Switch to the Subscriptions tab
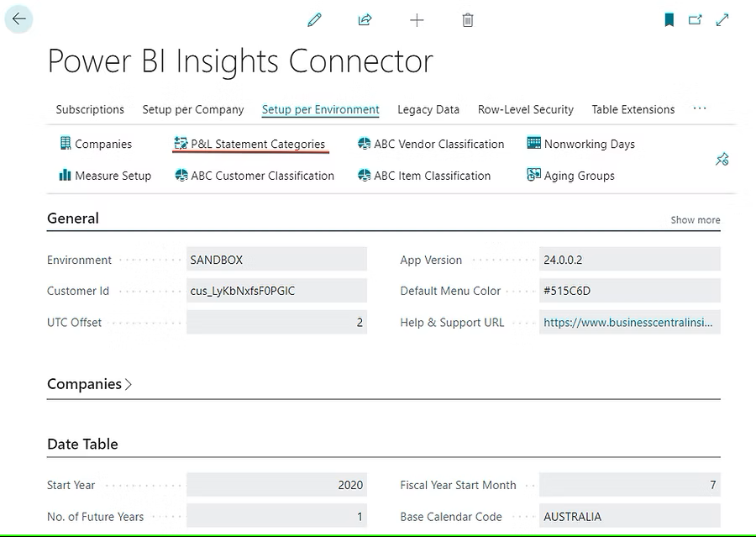This screenshot has height=537, width=756. click(x=90, y=109)
